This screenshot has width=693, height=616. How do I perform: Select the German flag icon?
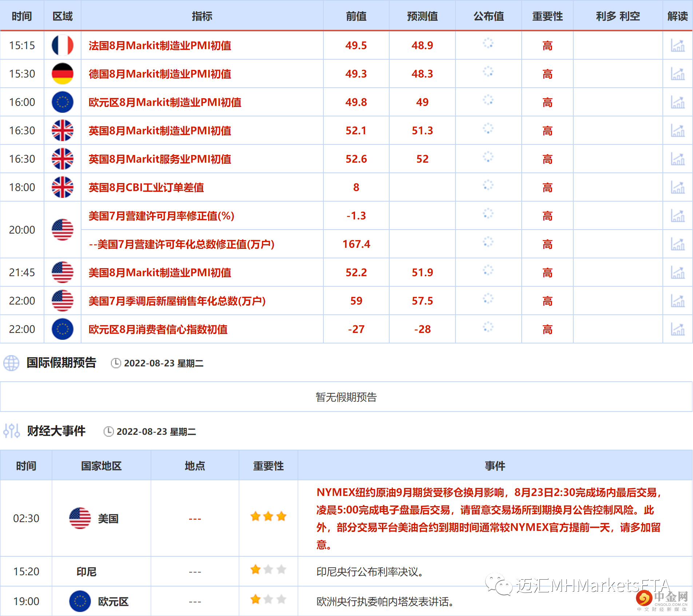pos(62,73)
